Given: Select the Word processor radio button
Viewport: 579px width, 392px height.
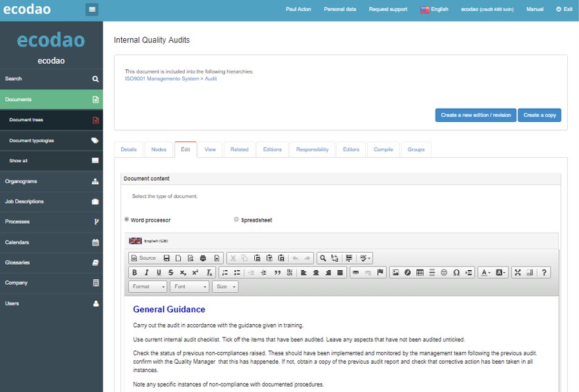Looking at the screenshot, I should pos(127,220).
